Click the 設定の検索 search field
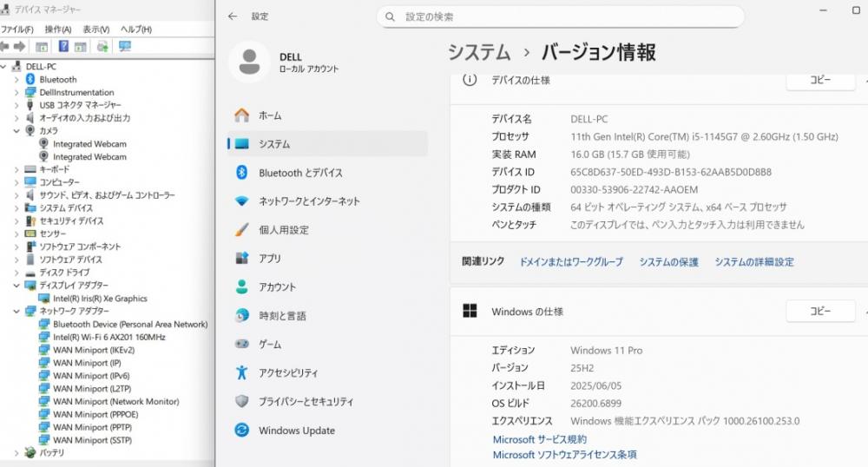This screenshot has height=467, width=868. (560, 17)
